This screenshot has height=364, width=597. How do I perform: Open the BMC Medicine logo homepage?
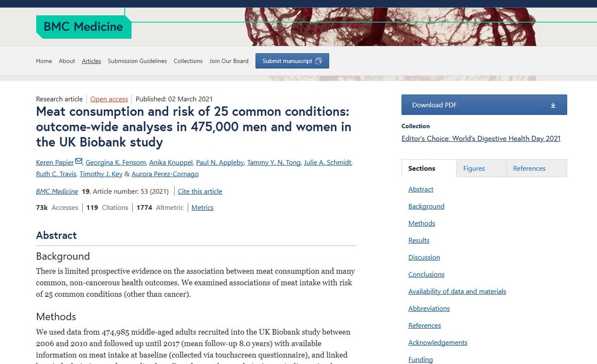coord(84,27)
